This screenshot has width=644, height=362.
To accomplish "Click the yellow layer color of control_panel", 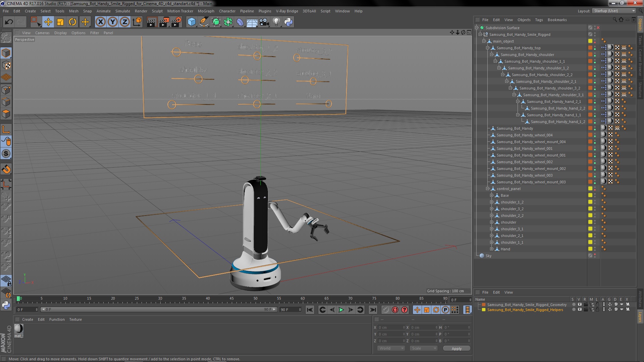I will point(590,189).
